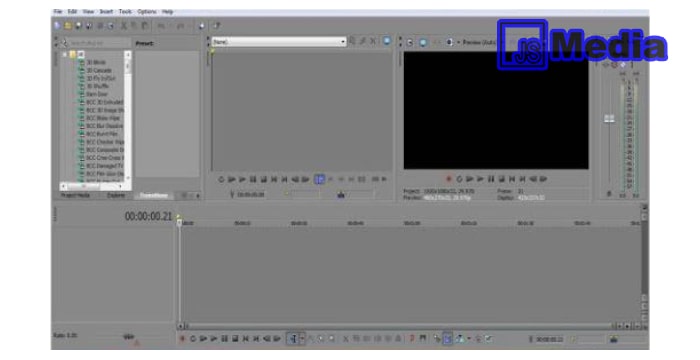Click the blue round icon right of trimmer dropdown
Viewport: 700px width, 360px height.
(387, 41)
